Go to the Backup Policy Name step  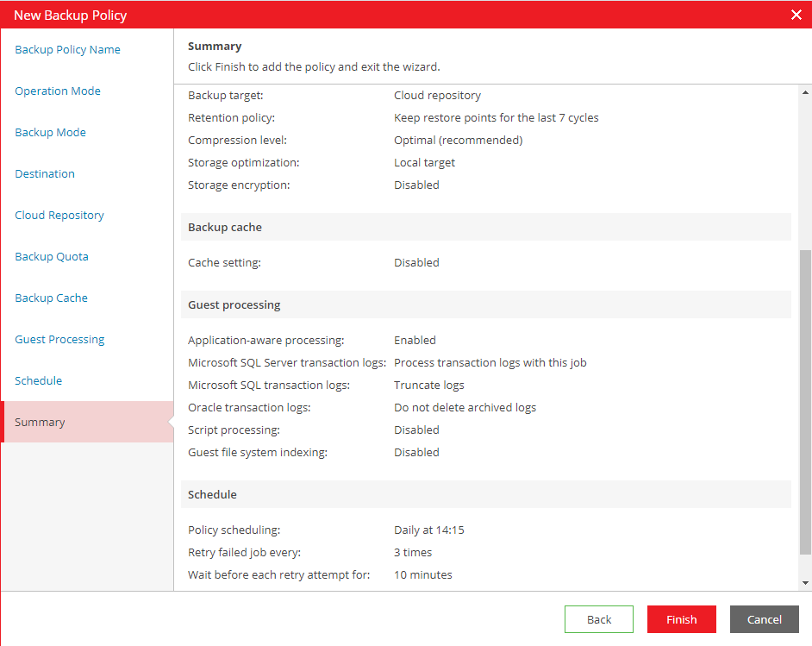(67, 50)
